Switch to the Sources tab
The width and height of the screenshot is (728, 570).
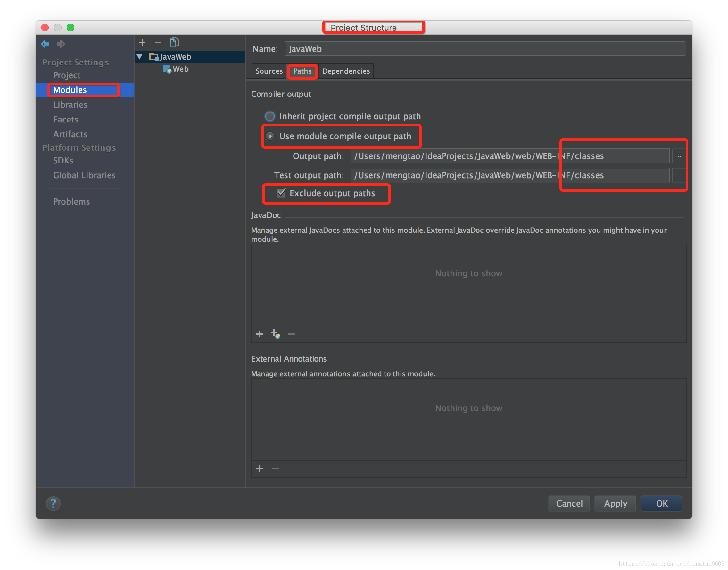[269, 71]
